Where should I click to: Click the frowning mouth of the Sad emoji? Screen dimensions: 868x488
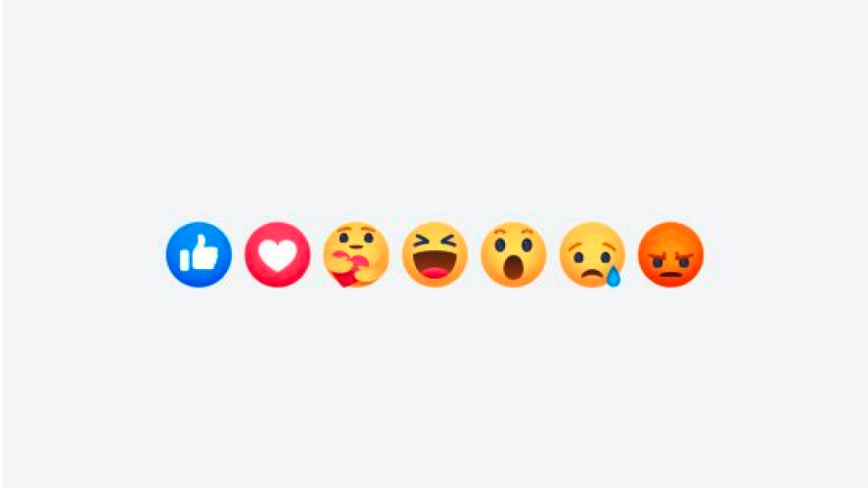point(592,273)
